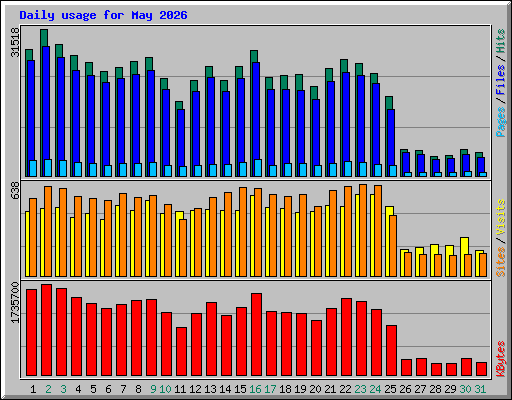Click the 1735700 axis value
The height and width of the screenshot is (400, 512).
15,303
